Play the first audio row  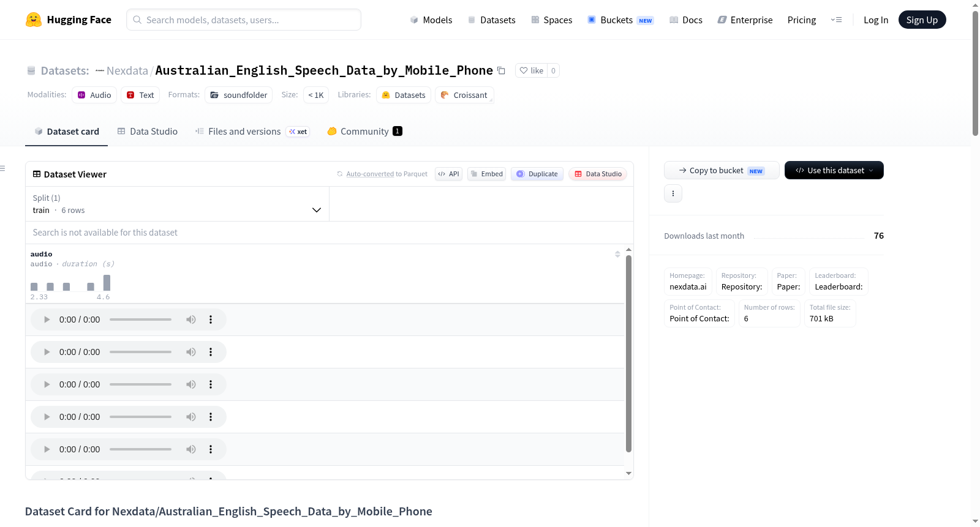(x=47, y=320)
